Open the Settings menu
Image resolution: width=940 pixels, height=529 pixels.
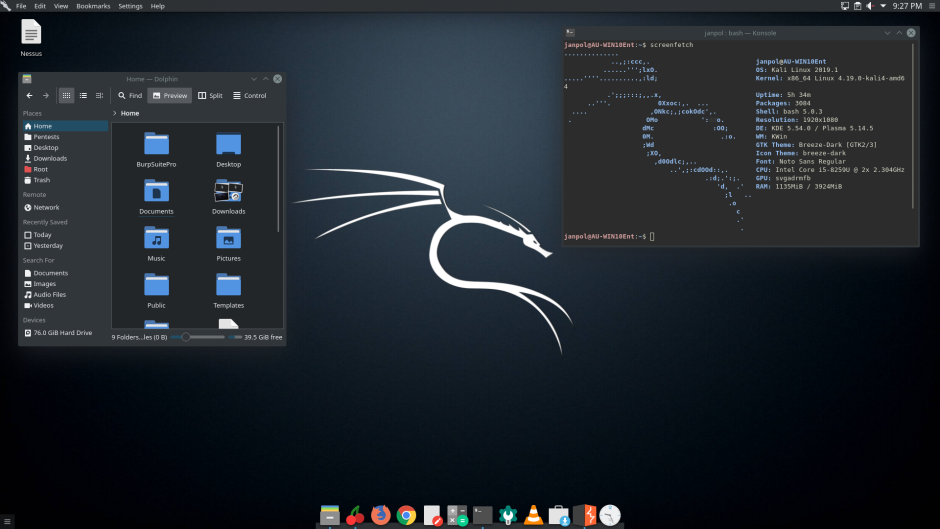[130, 6]
